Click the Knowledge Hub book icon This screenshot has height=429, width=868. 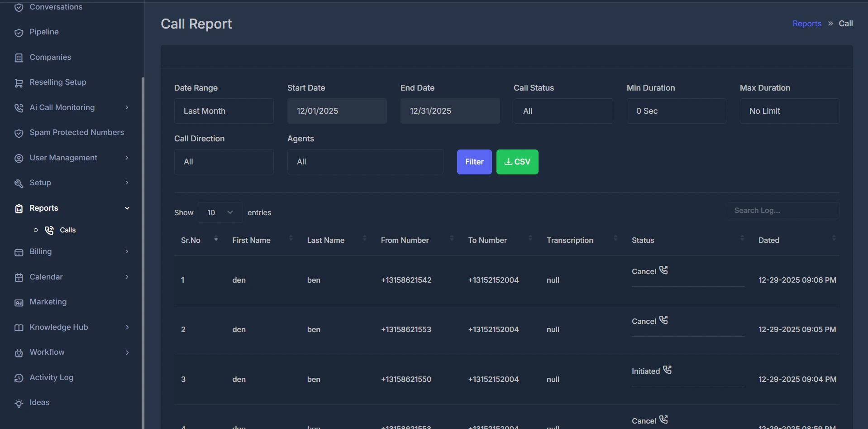pos(19,327)
